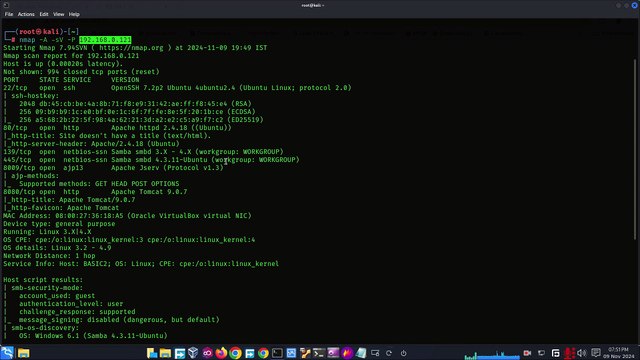Click the lock screen taskbar icon

[375, 353]
